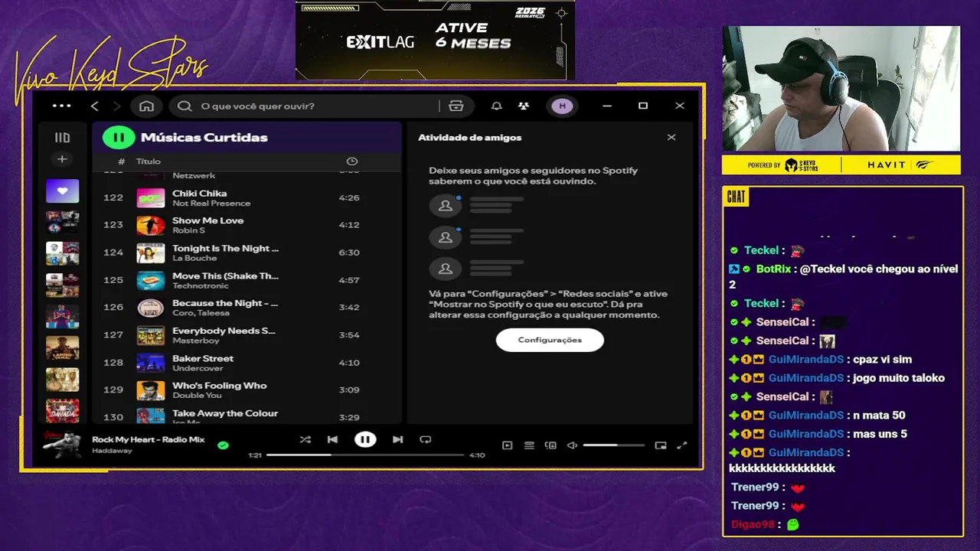
Task: Mute with the speaker icon
Action: pos(572,445)
